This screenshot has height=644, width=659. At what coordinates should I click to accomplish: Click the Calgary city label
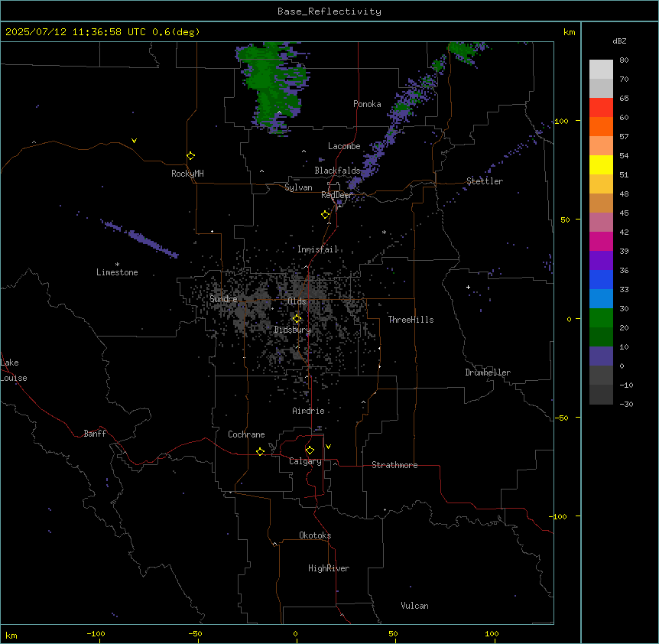pos(305,461)
